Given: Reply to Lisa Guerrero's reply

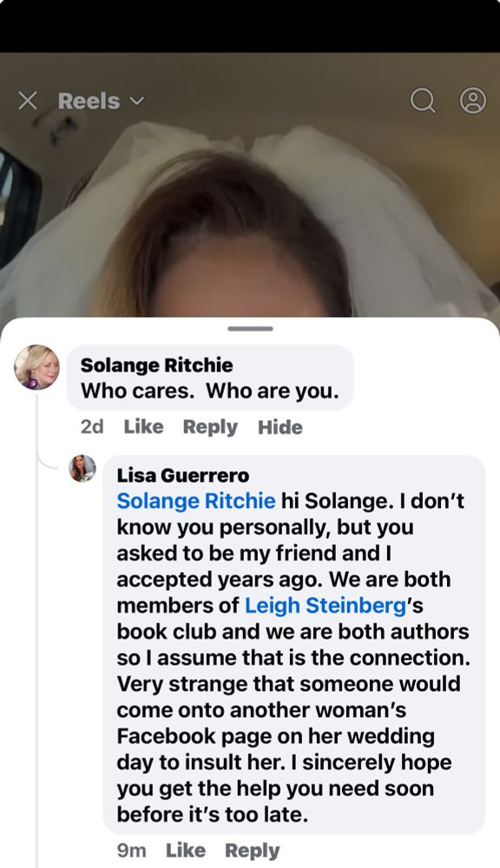Looking at the screenshot, I should coord(252,851).
